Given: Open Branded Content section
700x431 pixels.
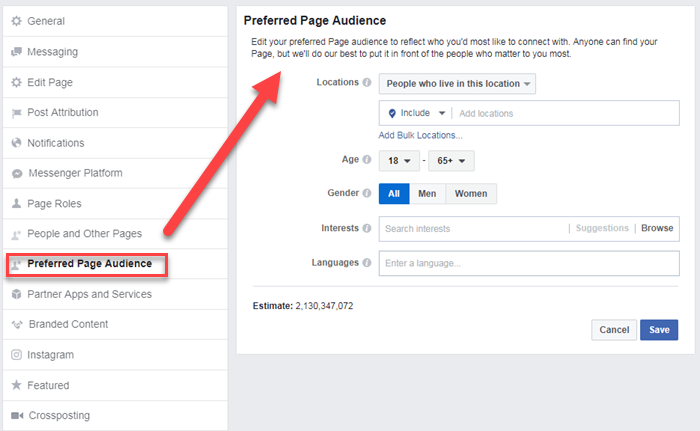Looking at the screenshot, I should [115, 324].
